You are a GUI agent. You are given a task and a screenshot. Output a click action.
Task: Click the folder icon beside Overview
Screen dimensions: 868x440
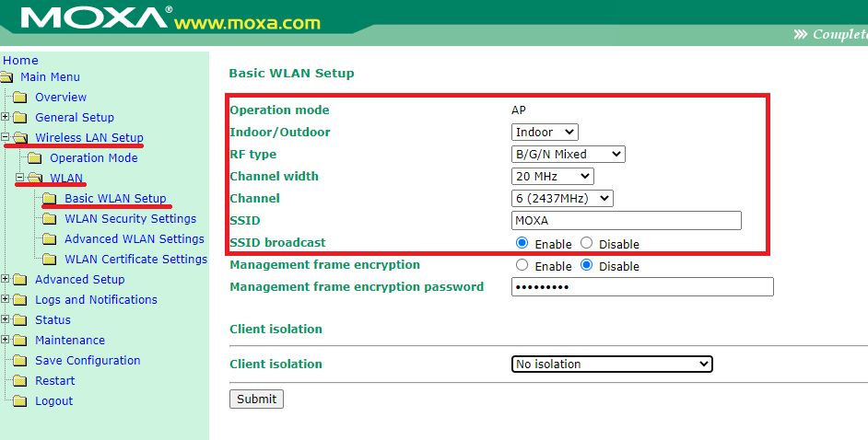20,98
